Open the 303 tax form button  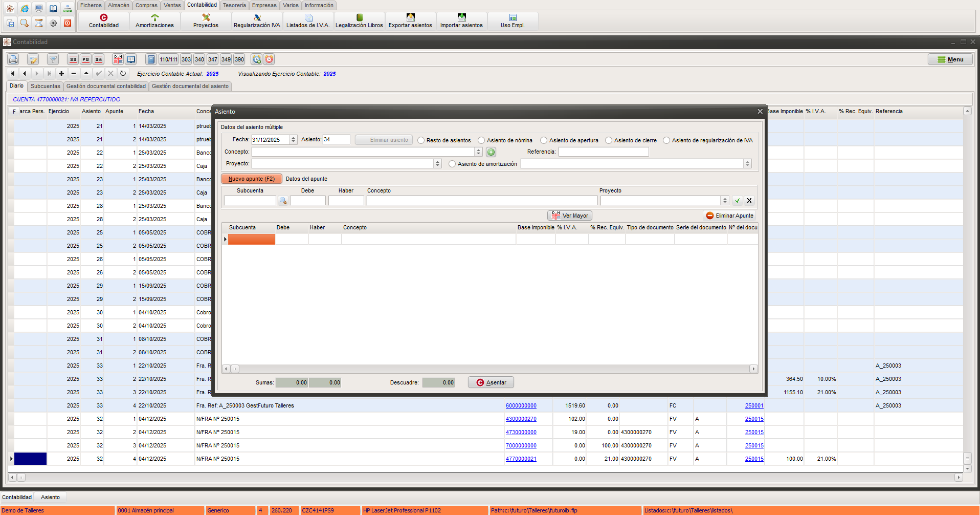186,59
